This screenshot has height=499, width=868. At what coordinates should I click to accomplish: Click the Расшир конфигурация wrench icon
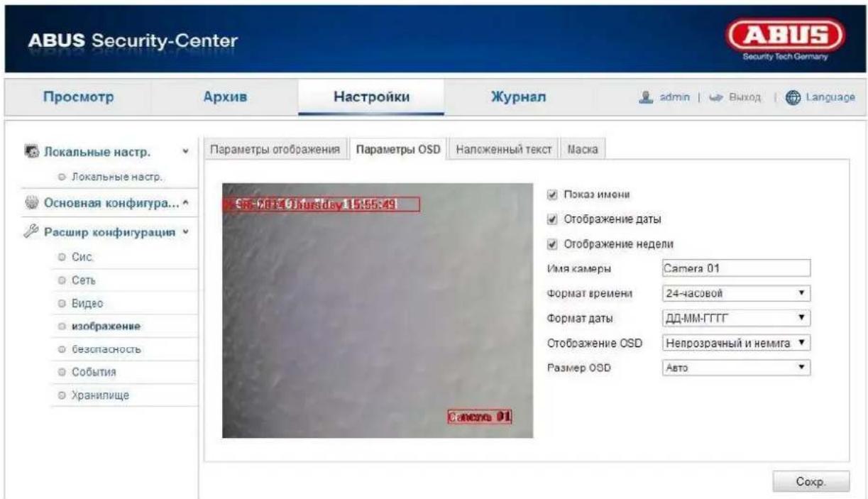tap(33, 231)
